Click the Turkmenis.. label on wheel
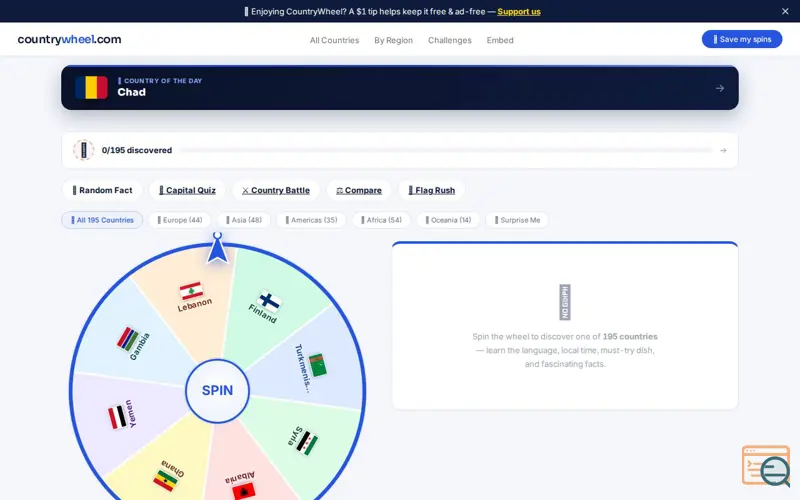Viewport: 800px width, 500px height. point(303,368)
